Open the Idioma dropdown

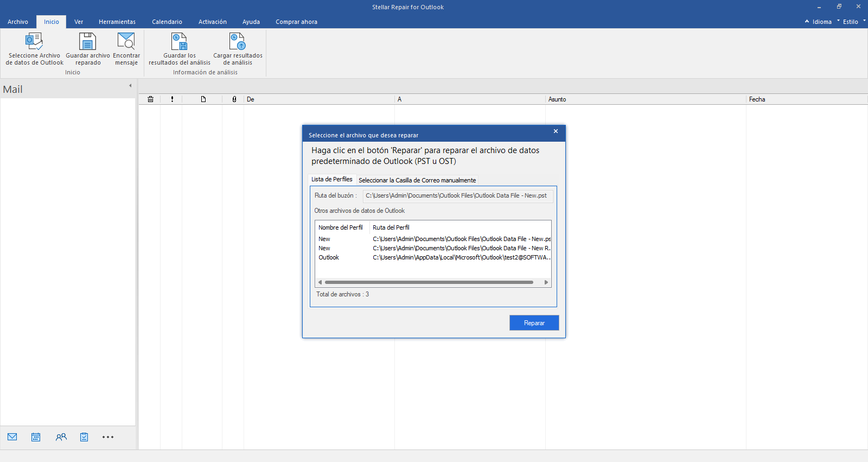826,22
